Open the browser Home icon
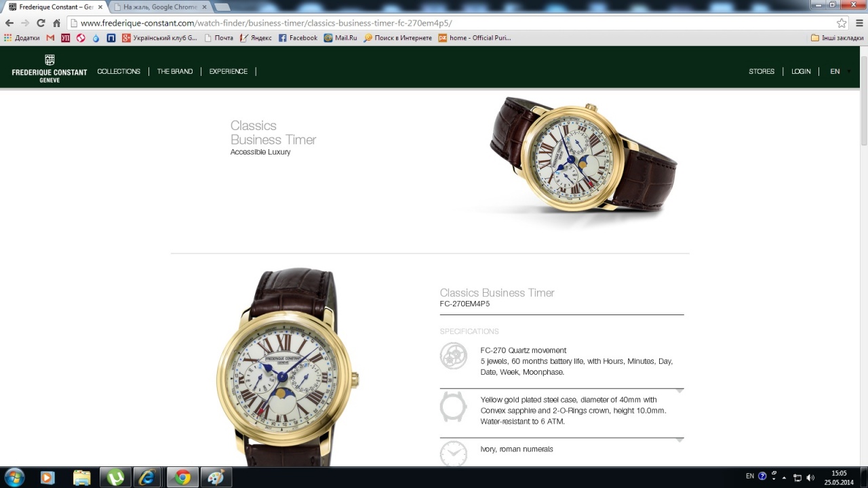The width and height of the screenshot is (868, 488). coord(56,23)
